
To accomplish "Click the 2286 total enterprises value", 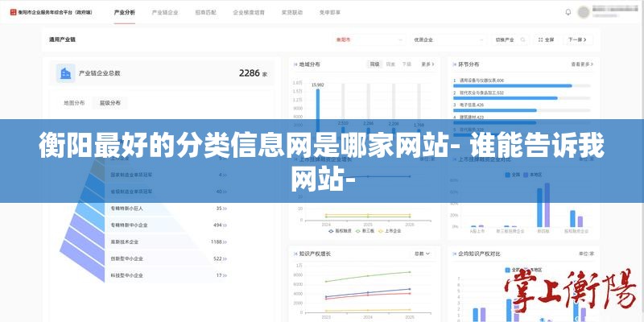I will click(250, 73).
